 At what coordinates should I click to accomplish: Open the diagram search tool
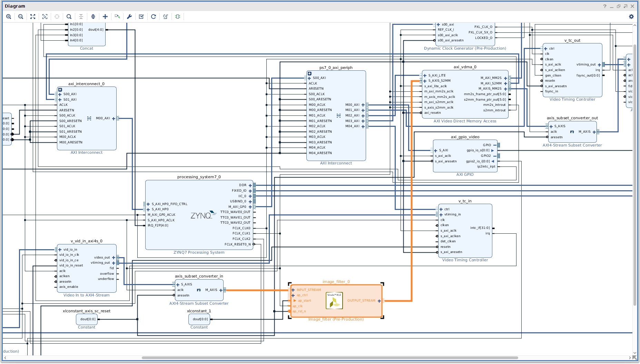[69, 17]
